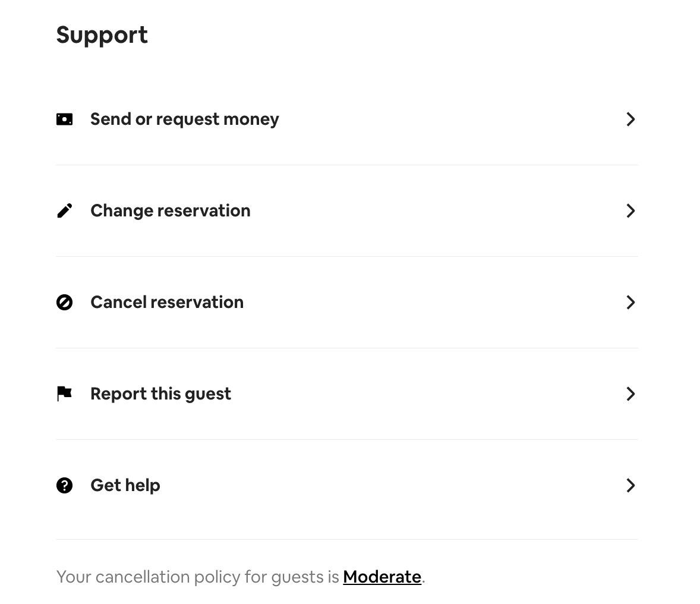Click the circle-slash cancel icon
This screenshot has height=604, width=700.
coord(64,303)
